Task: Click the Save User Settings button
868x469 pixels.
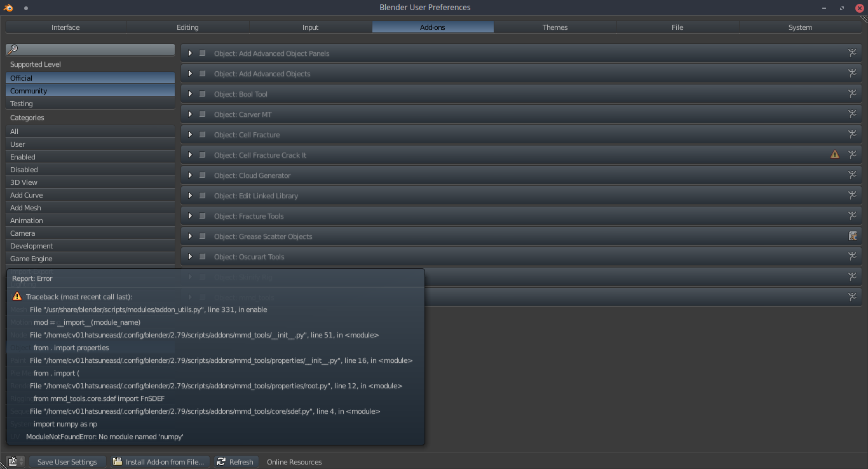Action: click(67, 462)
